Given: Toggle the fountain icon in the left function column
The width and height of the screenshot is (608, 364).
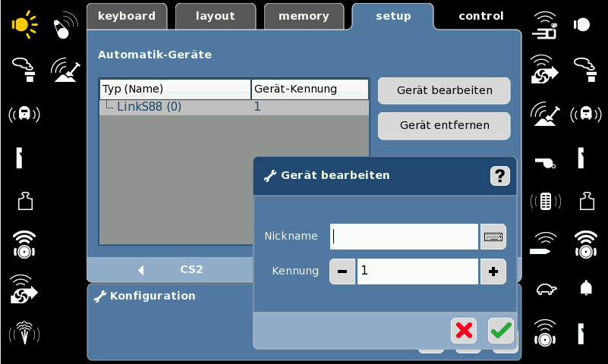Looking at the screenshot, I should pos(24,333).
